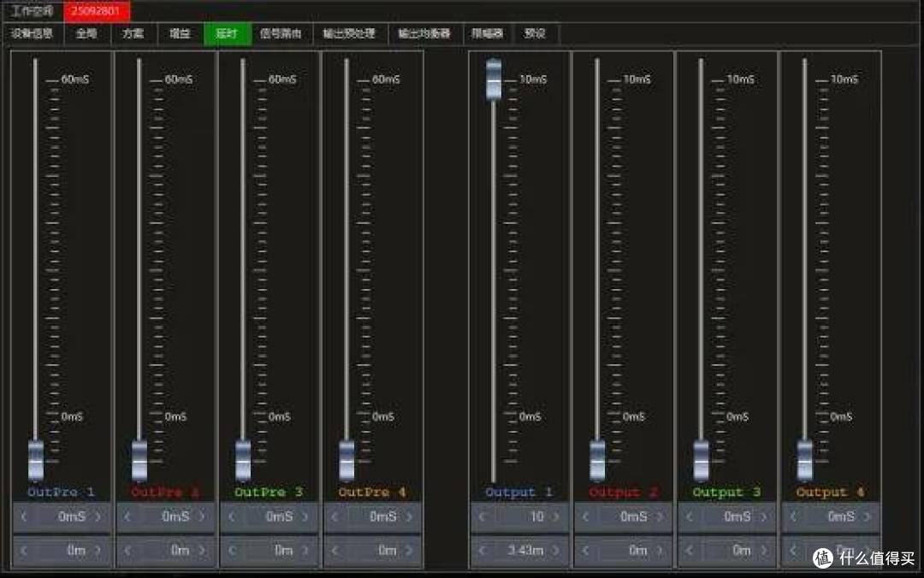Click the OutPre 1 0mS value field
This screenshot has width=924, height=578.
62,516
